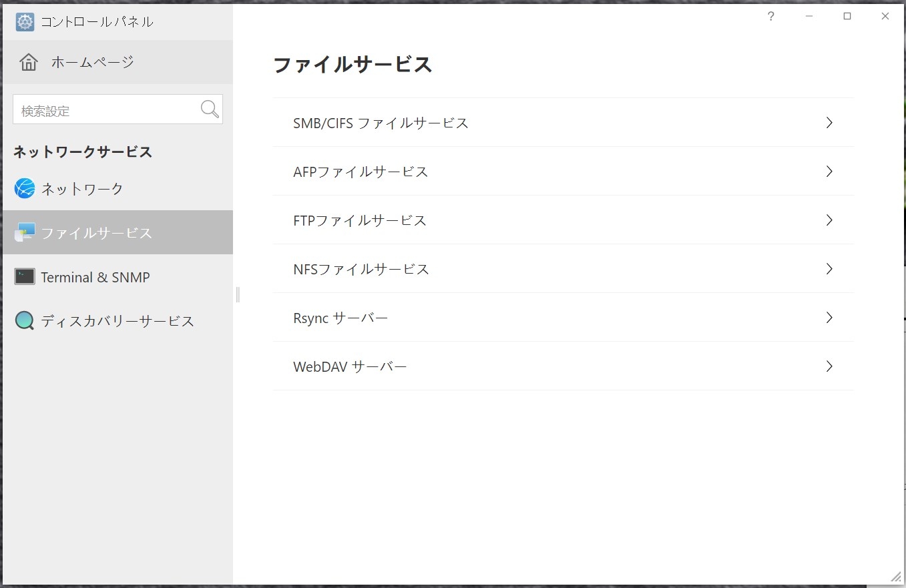Expand SMB/CIFS ファイルサービス chevron

(829, 123)
